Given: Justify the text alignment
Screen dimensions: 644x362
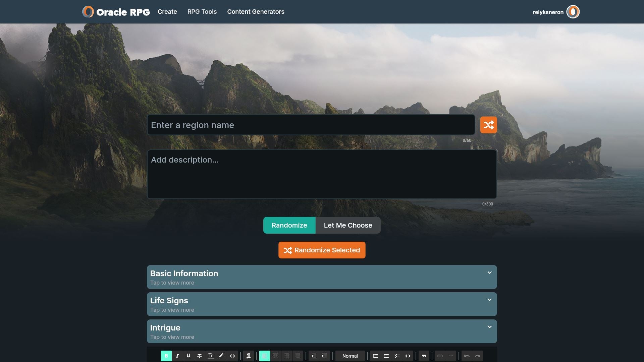Looking at the screenshot, I should (298, 356).
